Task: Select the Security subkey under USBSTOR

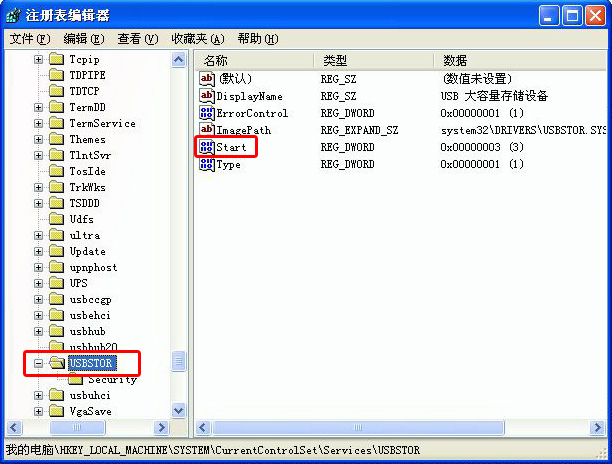Action: click(111, 379)
